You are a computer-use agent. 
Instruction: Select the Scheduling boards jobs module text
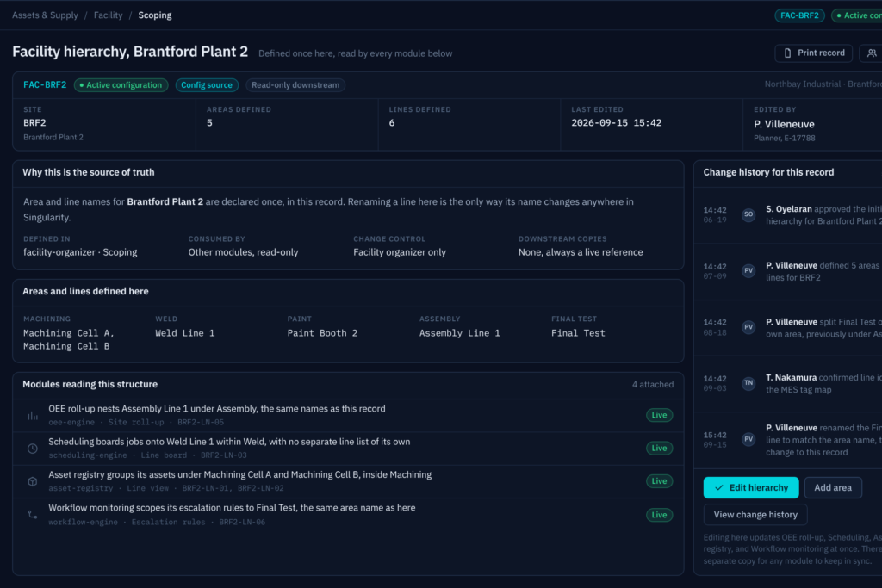click(229, 442)
